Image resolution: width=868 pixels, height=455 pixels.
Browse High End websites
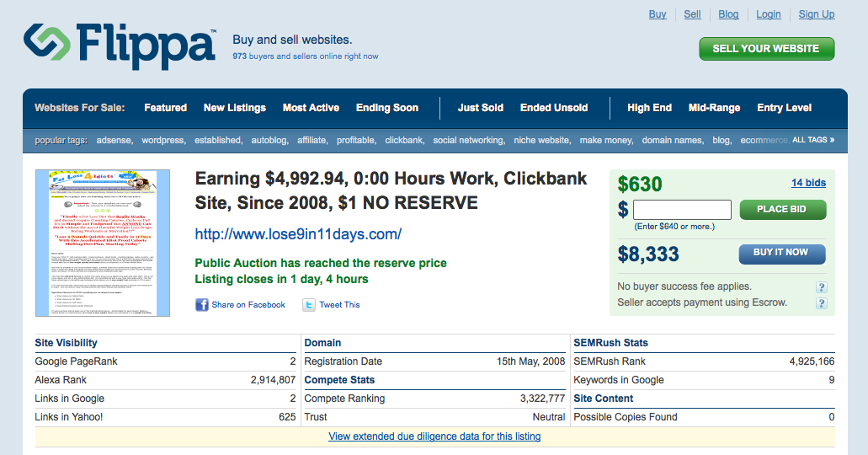tap(649, 108)
